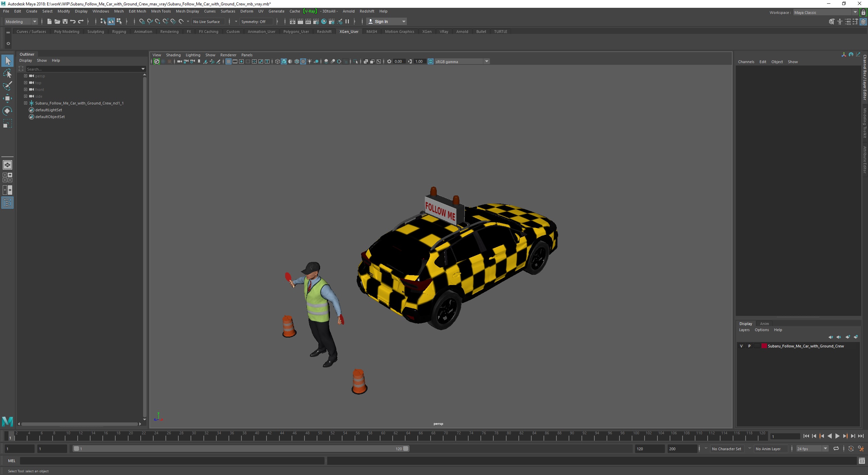Pause Viewport 2.0 with the pause icon
868x475 pixels.
(347, 21)
